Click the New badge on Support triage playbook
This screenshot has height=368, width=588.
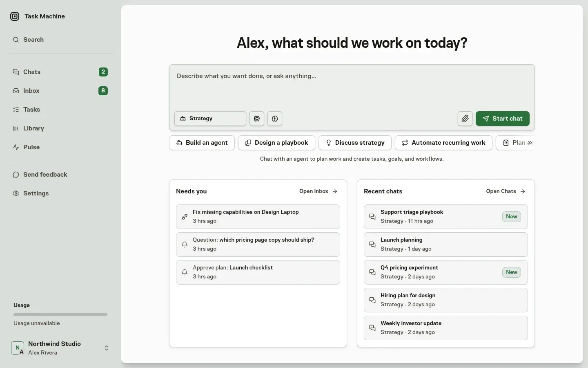pos(512,217)
